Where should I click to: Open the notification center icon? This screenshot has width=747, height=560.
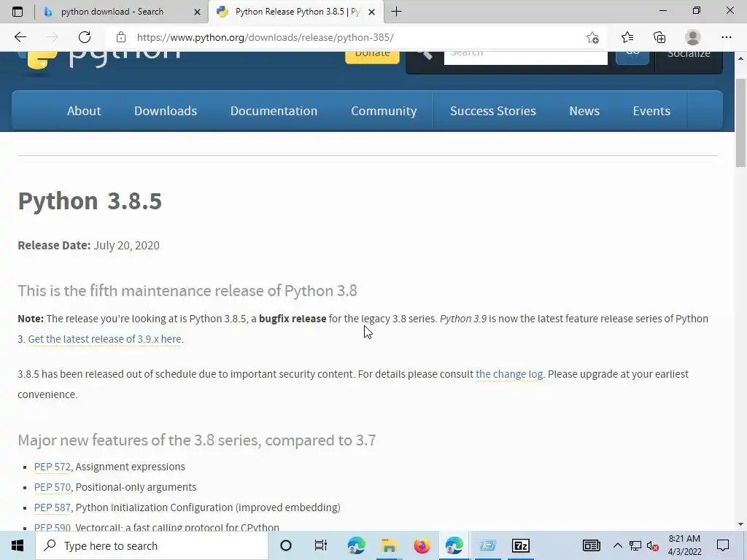(x=723, y=545)
